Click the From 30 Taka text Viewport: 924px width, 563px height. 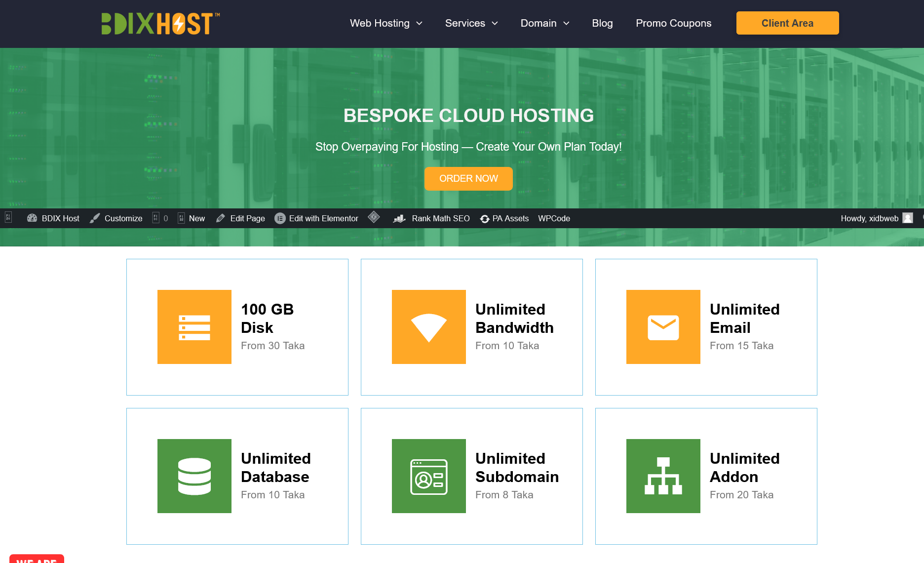pyautogui.click(x=272, y=346)
